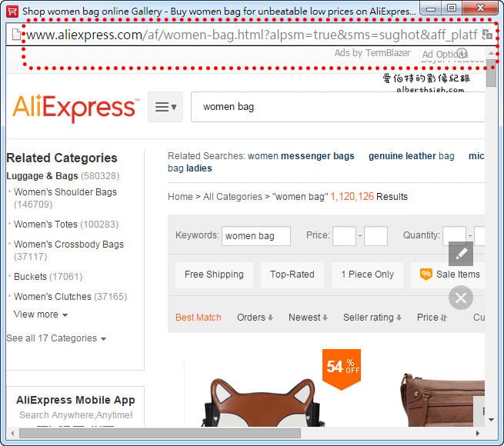Click the minimum Price field
Viewport: 504px width, 446px height.
click(344, 236)
